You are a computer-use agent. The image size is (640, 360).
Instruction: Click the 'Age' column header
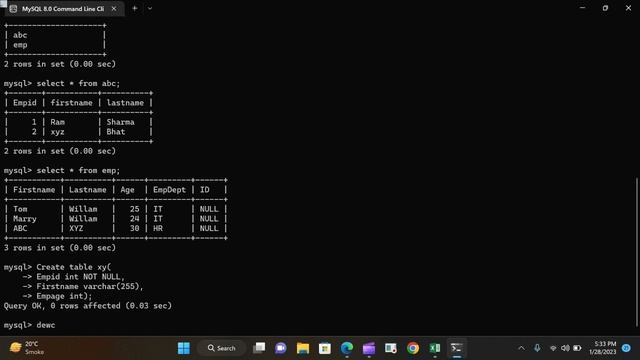[127, 190]
